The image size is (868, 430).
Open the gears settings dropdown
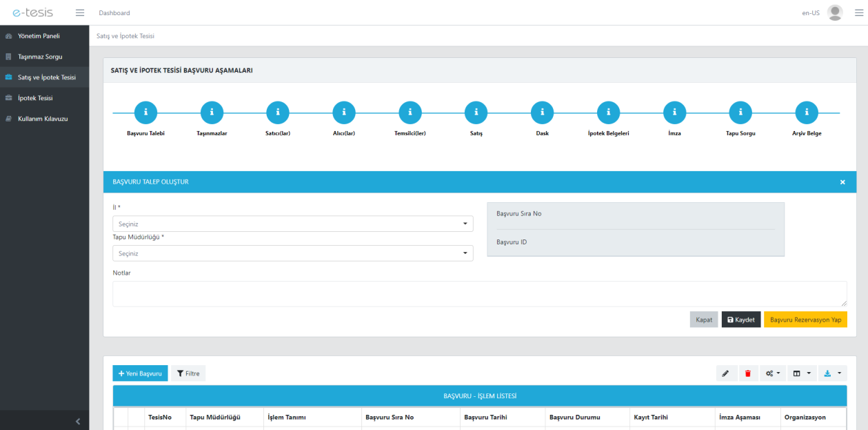[774, 373]
